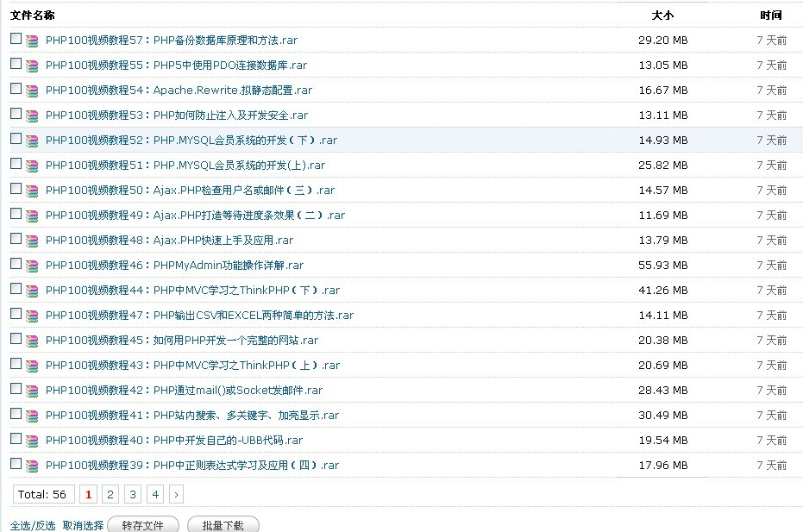The height and width of the screenshot is (532, 803).
Task: Go to page 1
Action: point(89,494)
